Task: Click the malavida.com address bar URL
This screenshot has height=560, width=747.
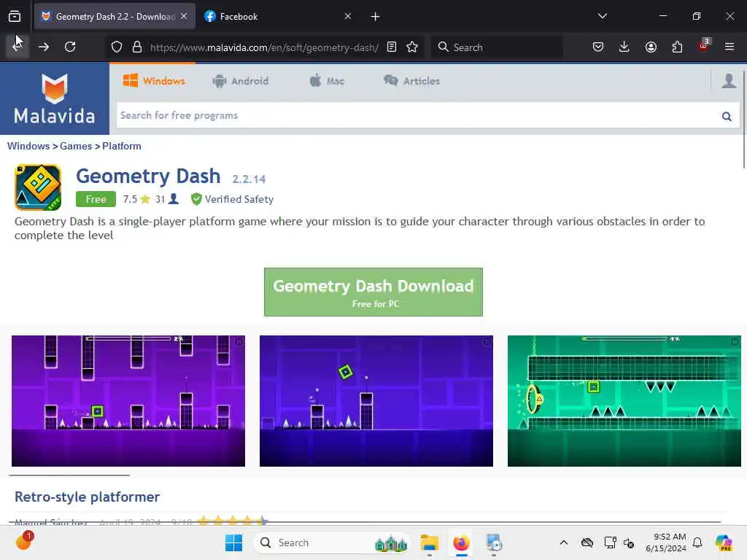Action: click(x=264, y=47)
